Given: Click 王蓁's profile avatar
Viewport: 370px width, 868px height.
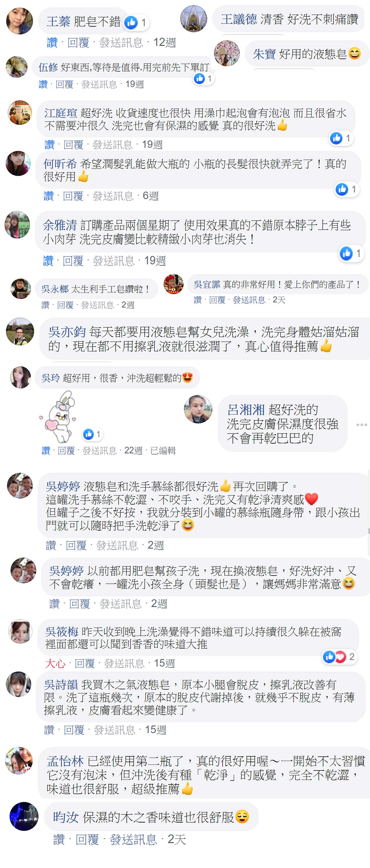Looking at the screenshot, I should pyautogui.click(x=20, y=21).
